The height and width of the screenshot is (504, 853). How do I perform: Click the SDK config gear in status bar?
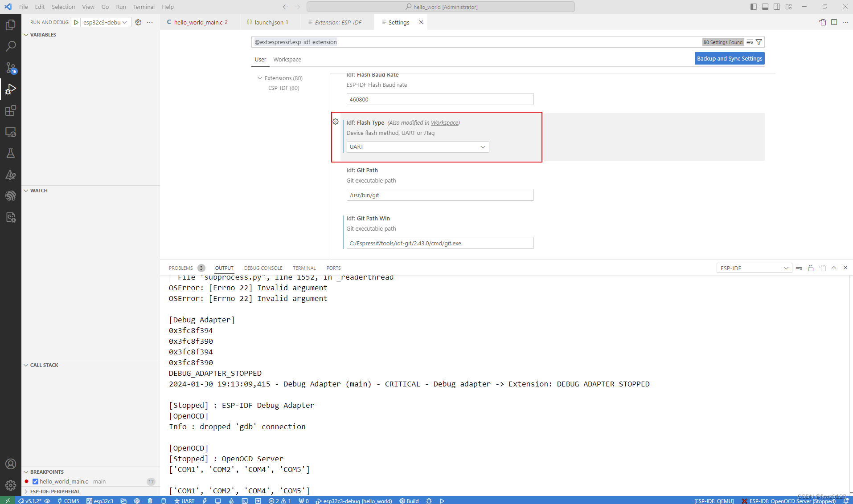coord(137,501)
